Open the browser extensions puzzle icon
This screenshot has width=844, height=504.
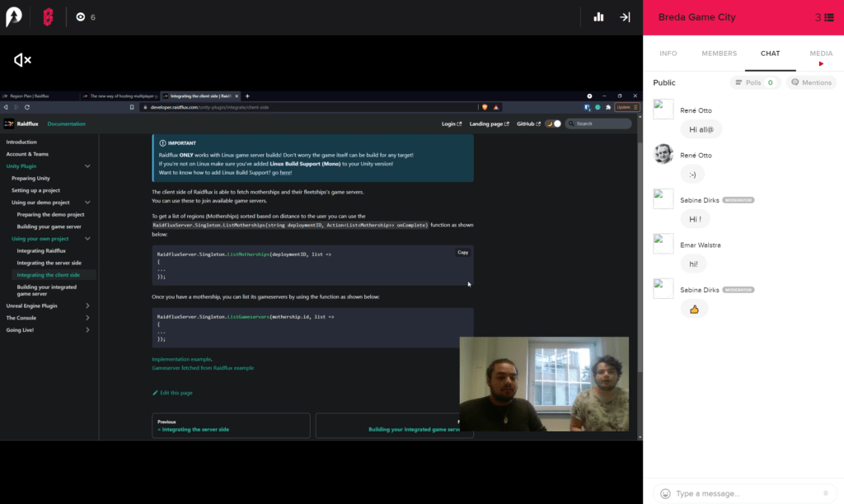pyautogui.click(x=608, y=107)
